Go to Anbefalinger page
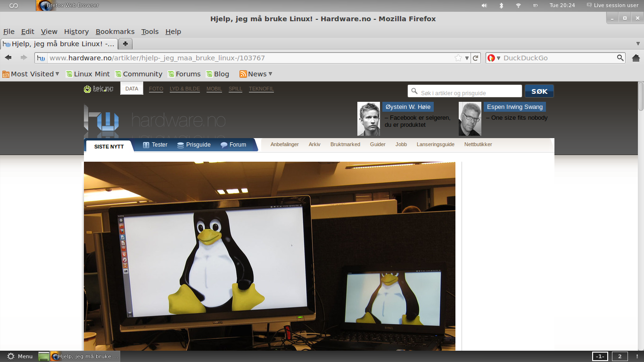This screenshot has width=644, height=362. point(285,144)
